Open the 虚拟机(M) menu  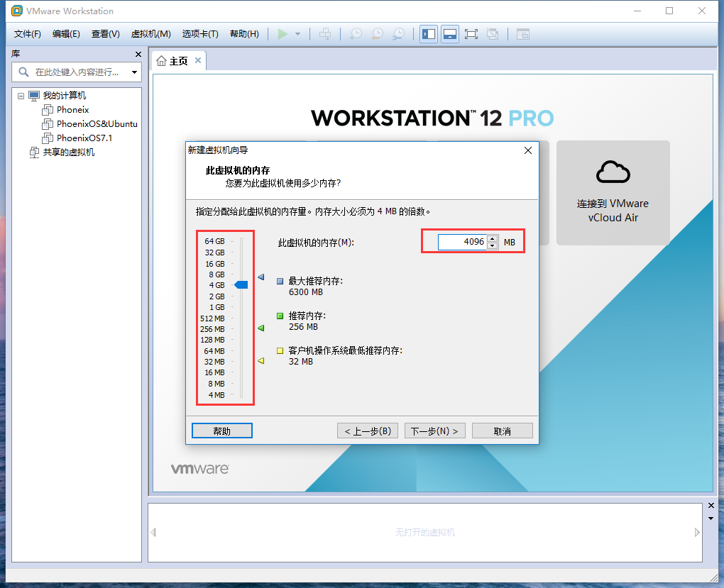click(150, 34)
